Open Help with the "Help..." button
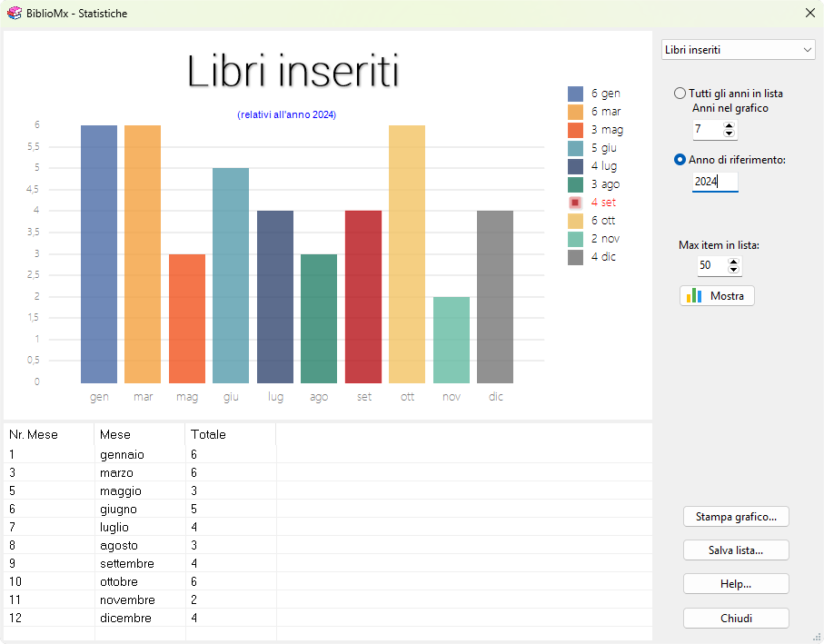The height and width of the screenshot is (644, 824). (x=736, y=583)
